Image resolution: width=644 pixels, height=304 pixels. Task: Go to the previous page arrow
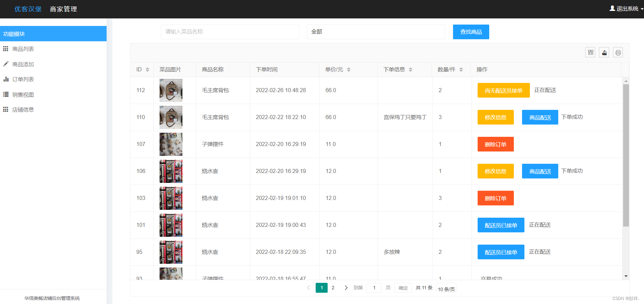pyautogui.click(x=309, y=288)
